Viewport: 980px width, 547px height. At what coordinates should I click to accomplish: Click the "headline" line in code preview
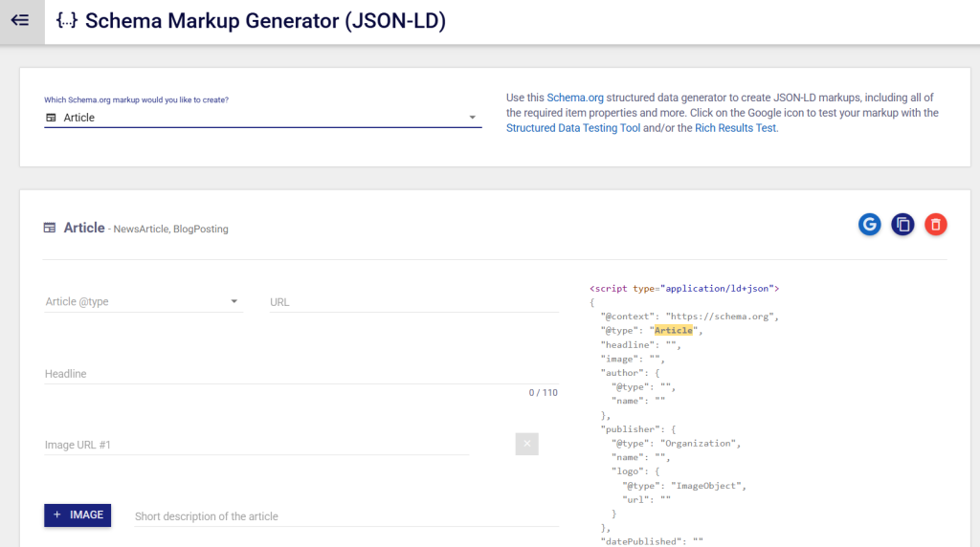pos(640,344)
